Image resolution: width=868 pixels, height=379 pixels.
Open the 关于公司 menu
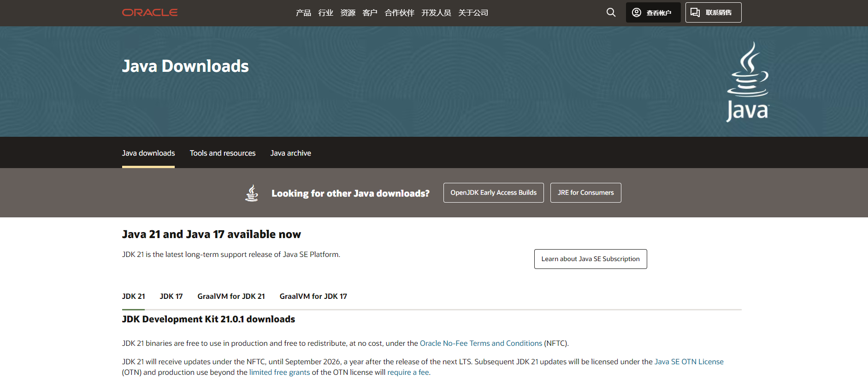(473, 13)
